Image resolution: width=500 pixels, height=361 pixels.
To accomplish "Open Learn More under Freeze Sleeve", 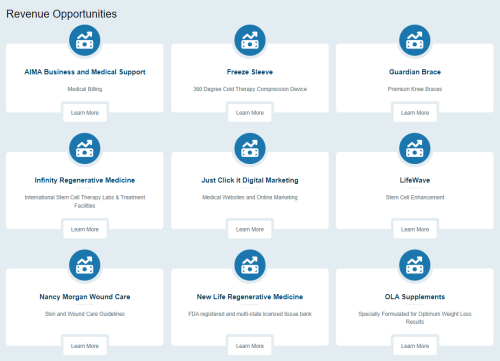I will click(x=250, y=113).
